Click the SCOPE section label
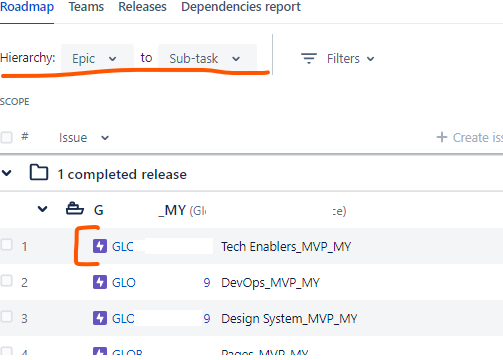Viewport: 503px width, 360px height. (15, 101)
